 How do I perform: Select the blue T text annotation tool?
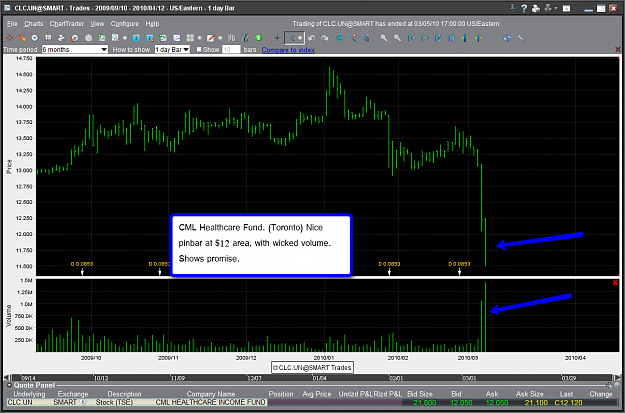(136, 38)
